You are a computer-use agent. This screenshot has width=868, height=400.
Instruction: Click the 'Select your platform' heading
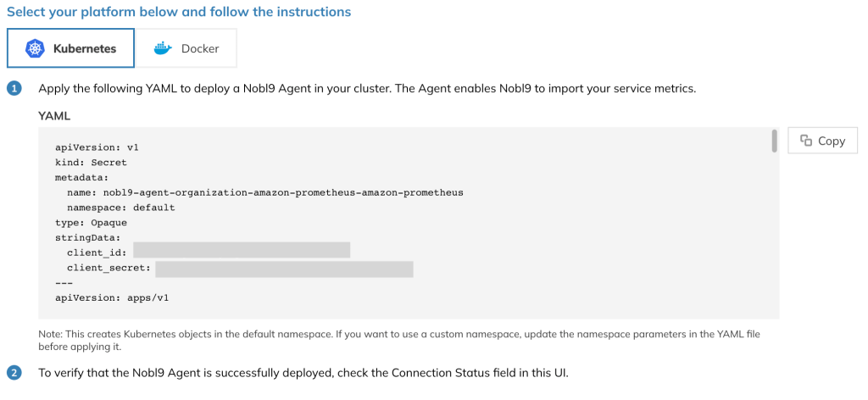coord(179,12)
